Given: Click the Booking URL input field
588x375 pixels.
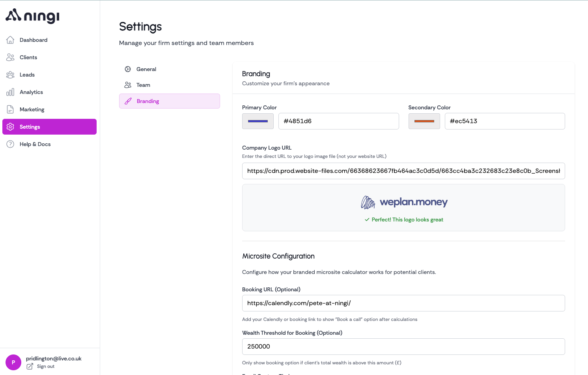Looking at the screenshot, I should click(x=403, y=303).
